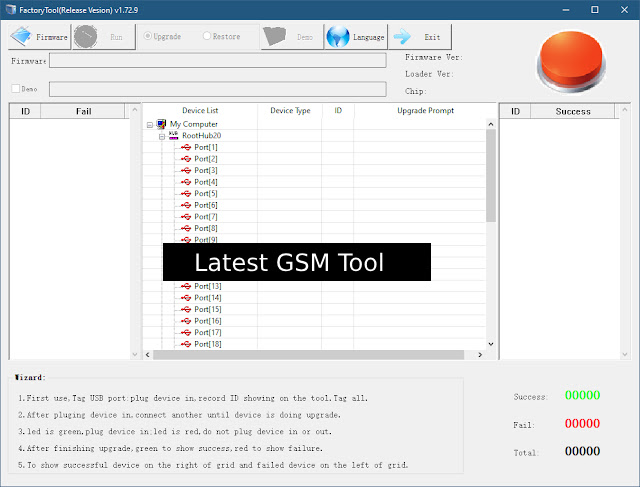The height and width of the screenshot is (487, 640).
Task: Click the USB icon for Port[3]
Action: point(186,170)
